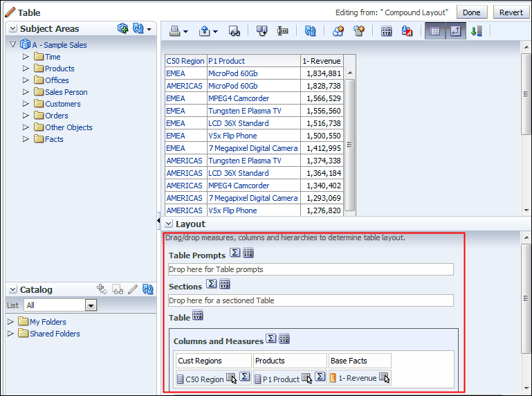Click the Rename View toolbar icon
532x396 pixels.
(x=283, y=31)
